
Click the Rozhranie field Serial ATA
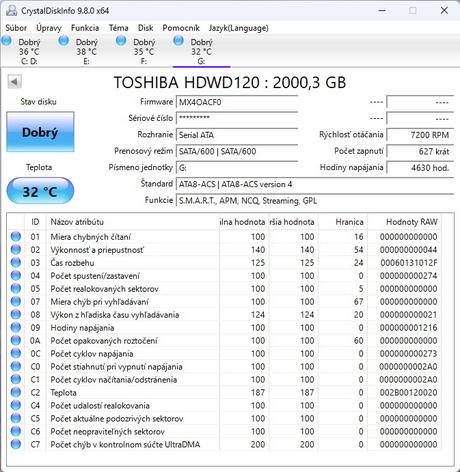237,135
